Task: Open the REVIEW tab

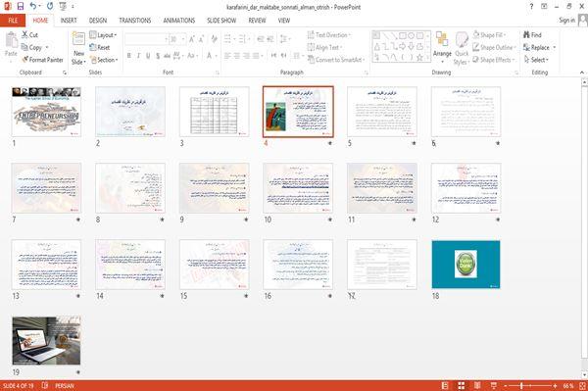Action: click(x=257, y=21)
